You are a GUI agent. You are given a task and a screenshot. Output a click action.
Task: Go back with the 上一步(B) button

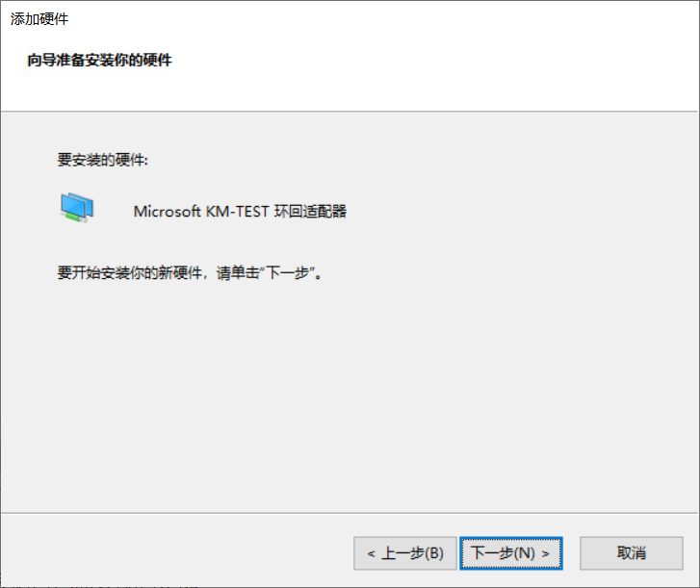pyautogui.click(x=405, y=553)
